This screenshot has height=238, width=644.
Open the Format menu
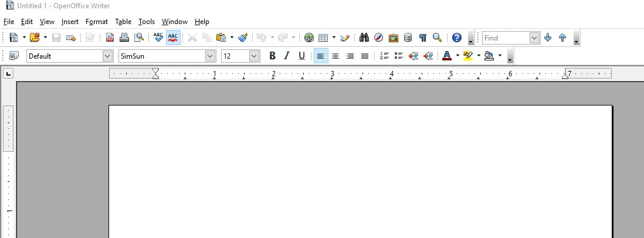[x=97, y=22]
